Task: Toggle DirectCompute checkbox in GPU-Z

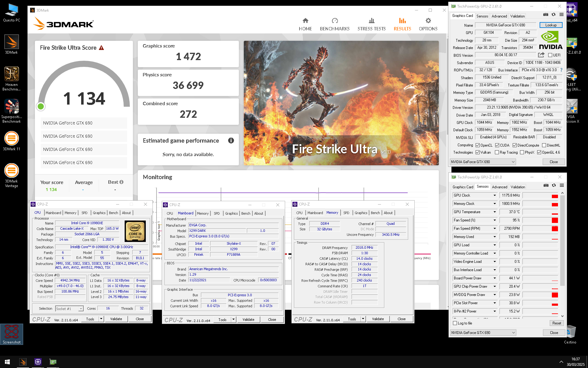Action: (514, 145)
